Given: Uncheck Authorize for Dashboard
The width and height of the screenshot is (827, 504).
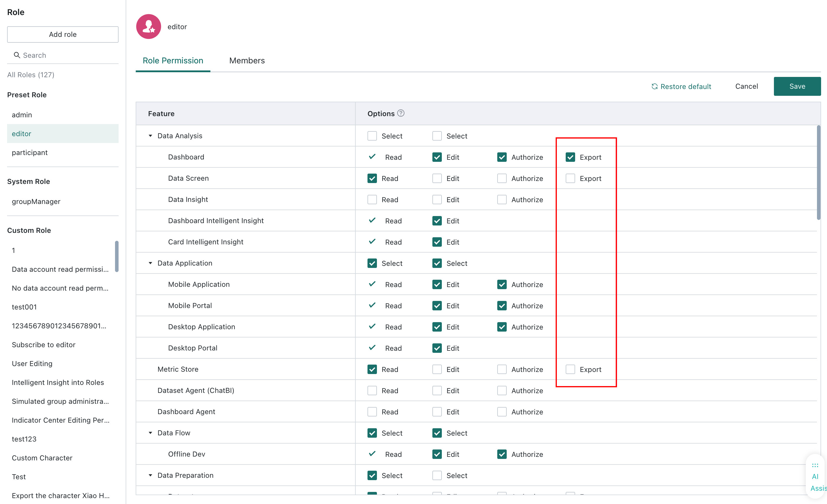Looking at the screenshot, I should click(502, 157).
